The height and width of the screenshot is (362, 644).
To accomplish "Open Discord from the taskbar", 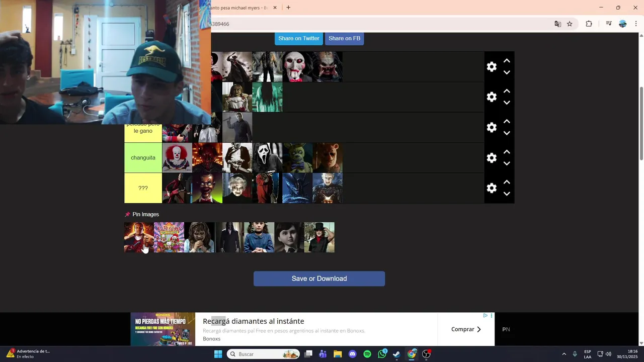I will pos(352,354).
